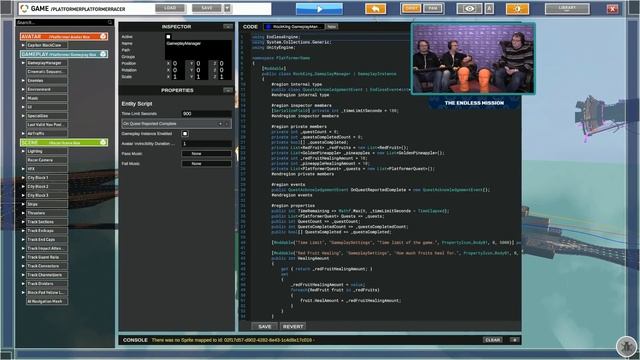Expand the Lighting group arrow
Screen dimensions: 640x360
(23, 151)
